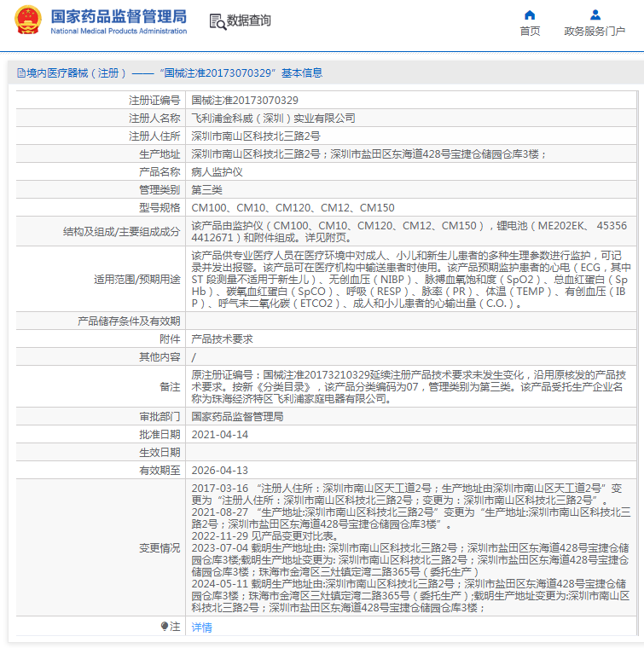Click 注册人住所 label

154,136
